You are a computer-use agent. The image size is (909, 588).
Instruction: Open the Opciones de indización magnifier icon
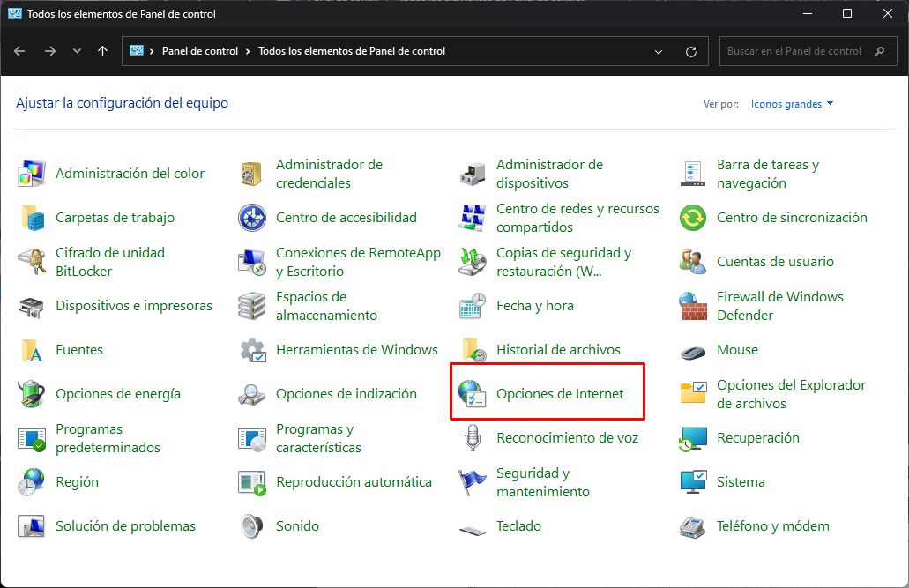[251, 394]
